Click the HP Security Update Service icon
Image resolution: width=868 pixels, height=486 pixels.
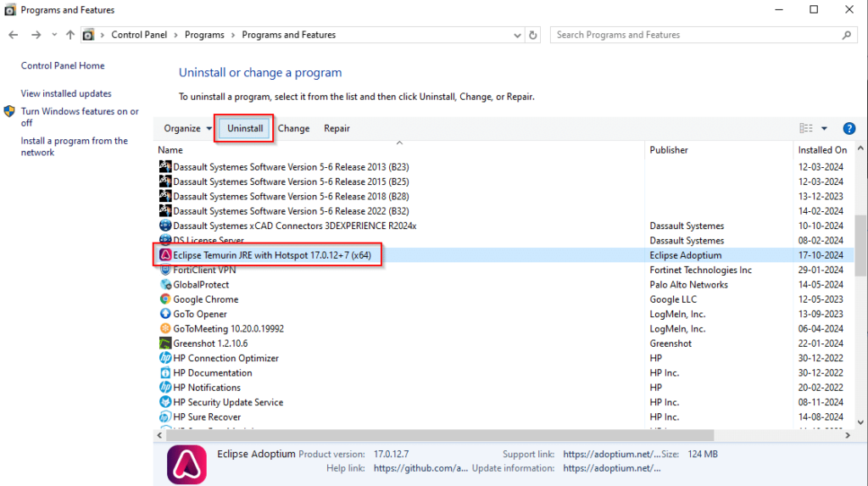pyautogui.click(x=165, y=402)
